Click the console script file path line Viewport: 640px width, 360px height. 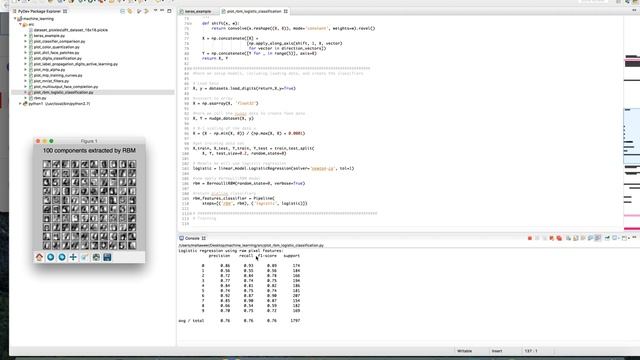pos(251,246)
